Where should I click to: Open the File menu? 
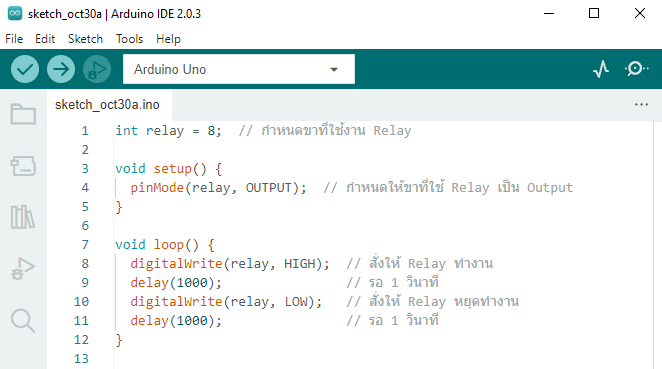14,39
